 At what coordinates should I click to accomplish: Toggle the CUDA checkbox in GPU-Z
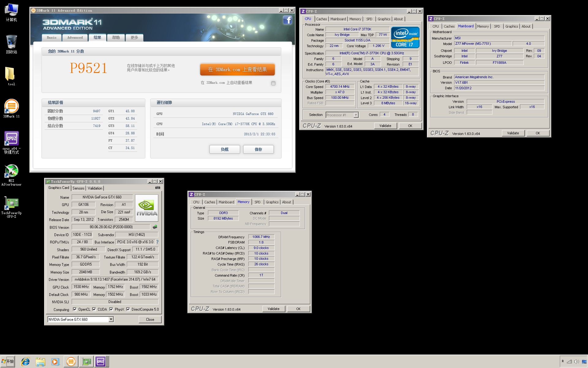point(94,309)
